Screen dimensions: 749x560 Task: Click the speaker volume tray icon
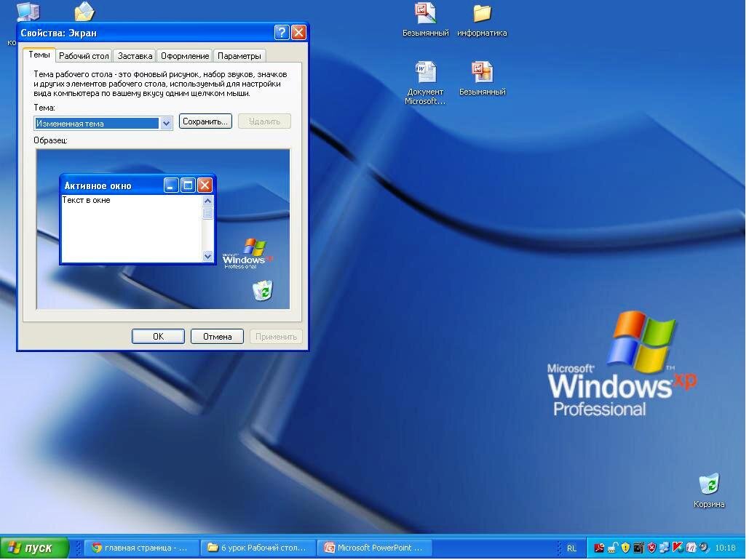point(704,547)
